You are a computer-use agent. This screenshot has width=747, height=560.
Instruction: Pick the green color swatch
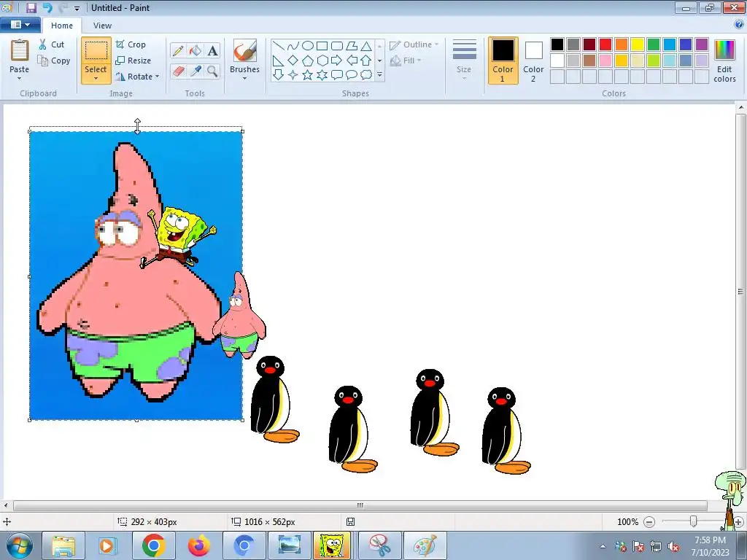pyautogui.click(x=654, y=44)
